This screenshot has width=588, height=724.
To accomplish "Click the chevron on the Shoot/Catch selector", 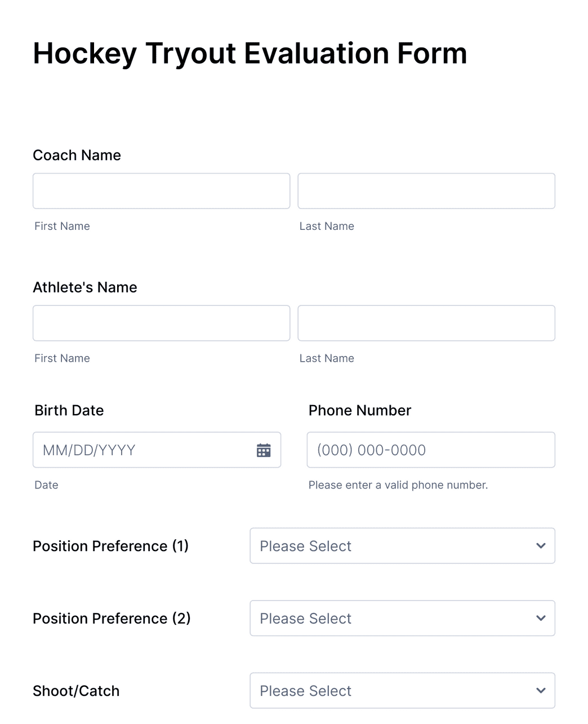I will (x=540, y=690).
